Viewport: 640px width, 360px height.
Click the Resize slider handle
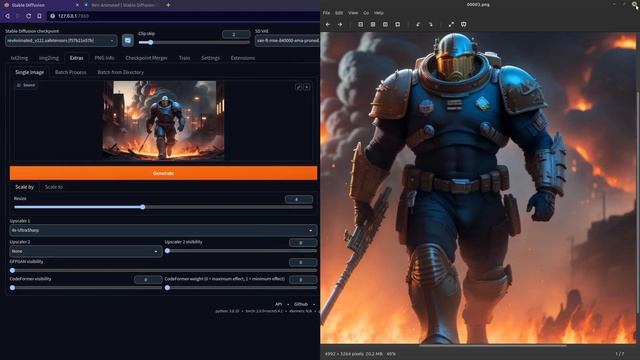[x=143, y=207]
